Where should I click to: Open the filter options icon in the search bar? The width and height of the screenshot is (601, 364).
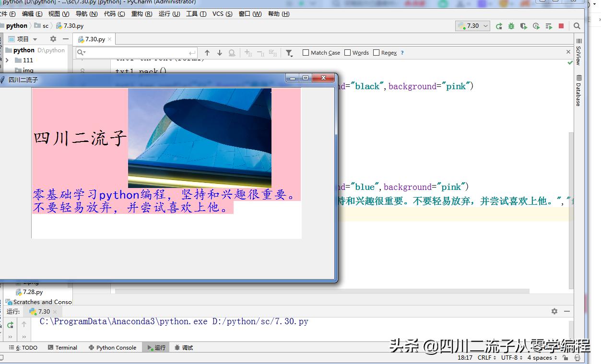[289, 53]
